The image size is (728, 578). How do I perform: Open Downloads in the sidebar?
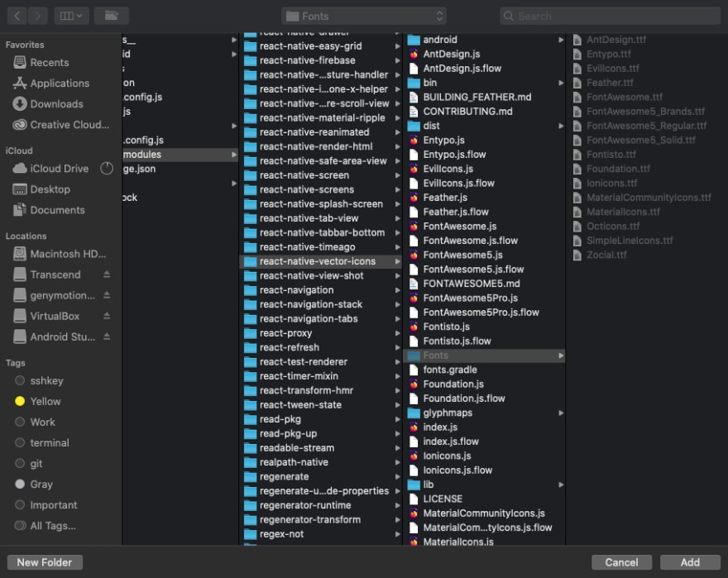[x=56, y=104]
